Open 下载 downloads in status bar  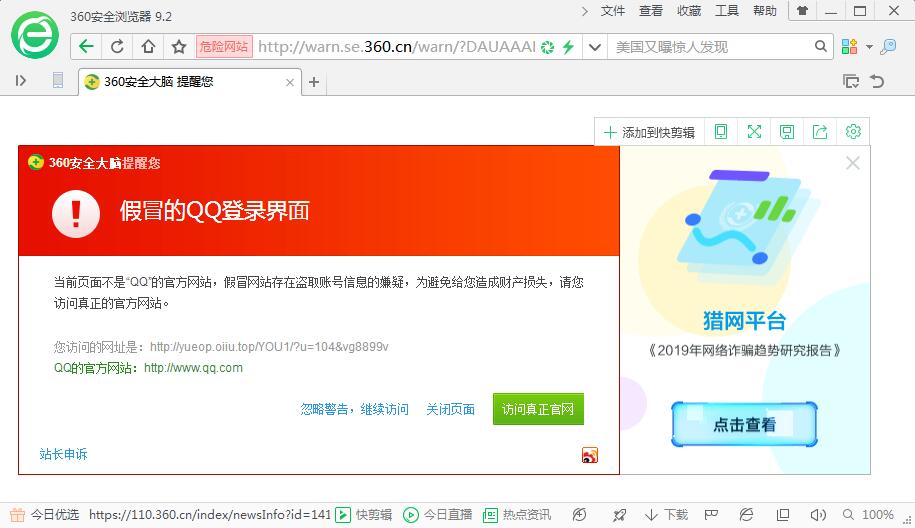click(x=666, y=515)
